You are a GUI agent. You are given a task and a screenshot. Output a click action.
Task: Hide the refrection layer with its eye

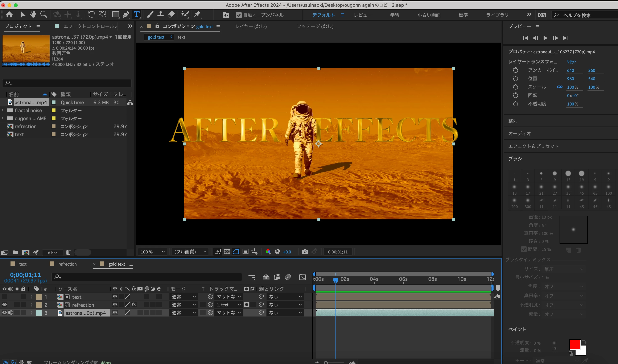click(4, 305)
